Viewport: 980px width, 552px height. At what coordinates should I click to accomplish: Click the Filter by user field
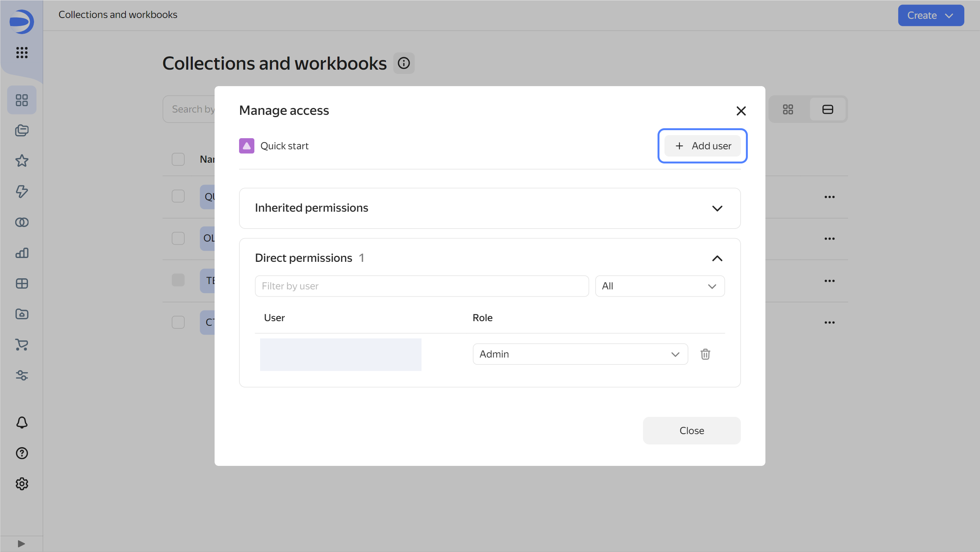422,286
